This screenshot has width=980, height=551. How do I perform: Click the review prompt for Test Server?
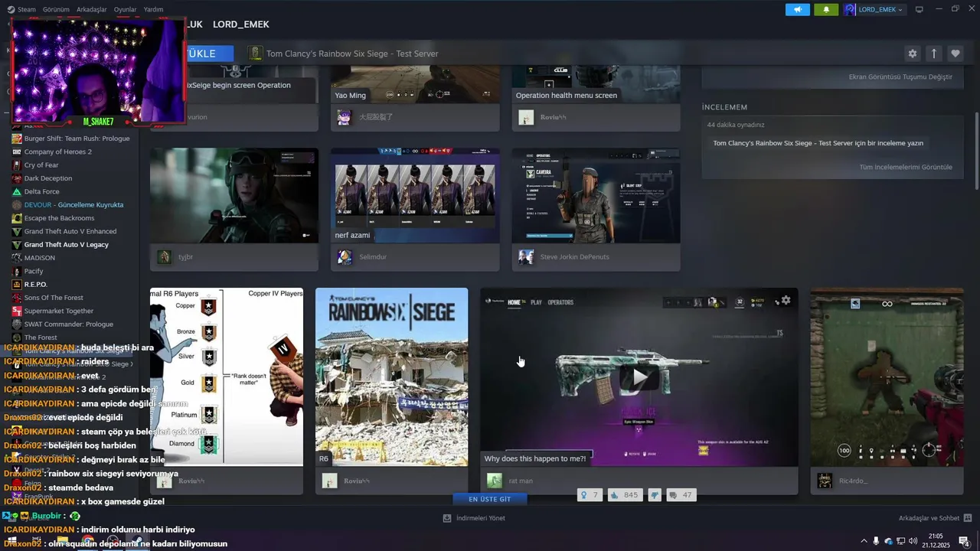pos(818,143)
